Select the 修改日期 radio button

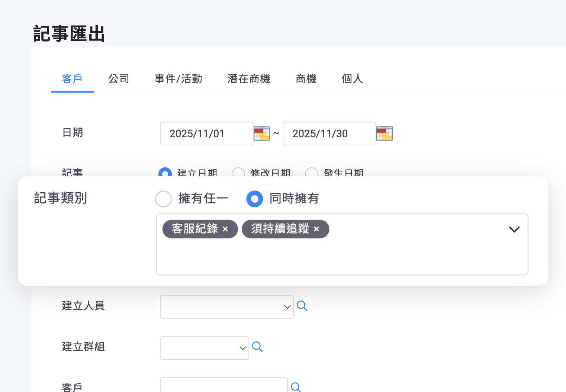coord(238,173)
